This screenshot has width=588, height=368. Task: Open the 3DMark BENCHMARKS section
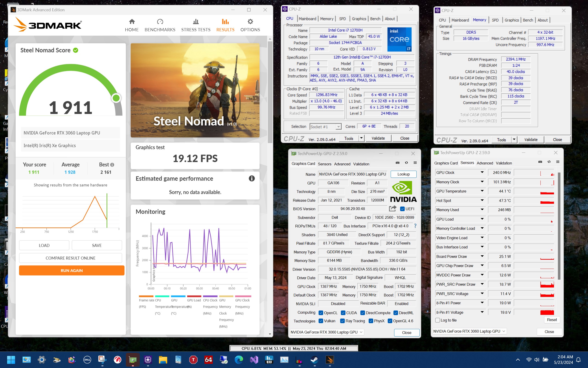(x=160, y=25)
